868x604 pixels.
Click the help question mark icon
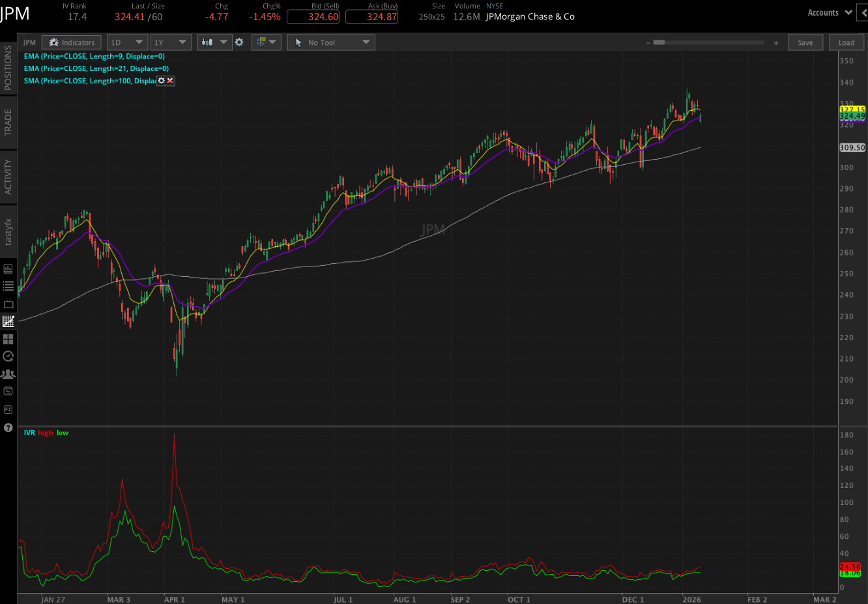pos(8,427)
